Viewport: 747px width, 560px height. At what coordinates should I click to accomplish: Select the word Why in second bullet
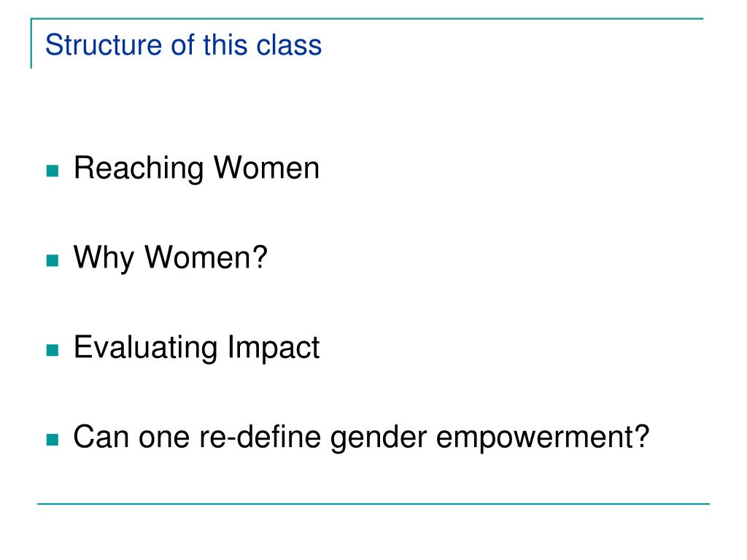[104, 259]
